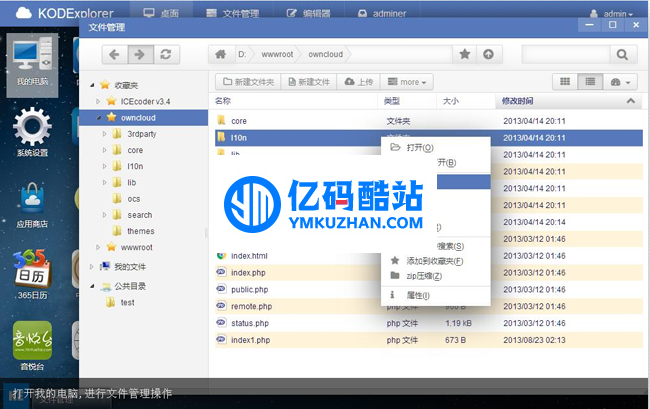Create a new file with 新建文件

pyautogui.click(x=309, y=82)
